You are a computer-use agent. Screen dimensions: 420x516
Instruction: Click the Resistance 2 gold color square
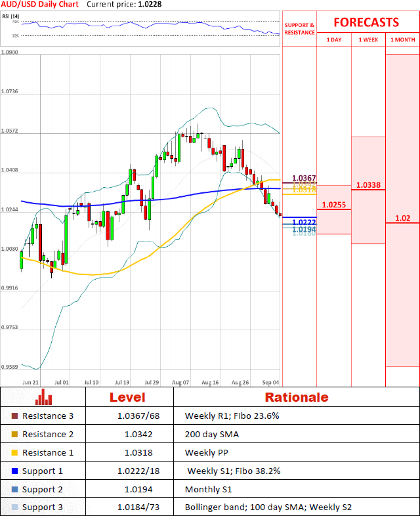[x=15, y=434]
